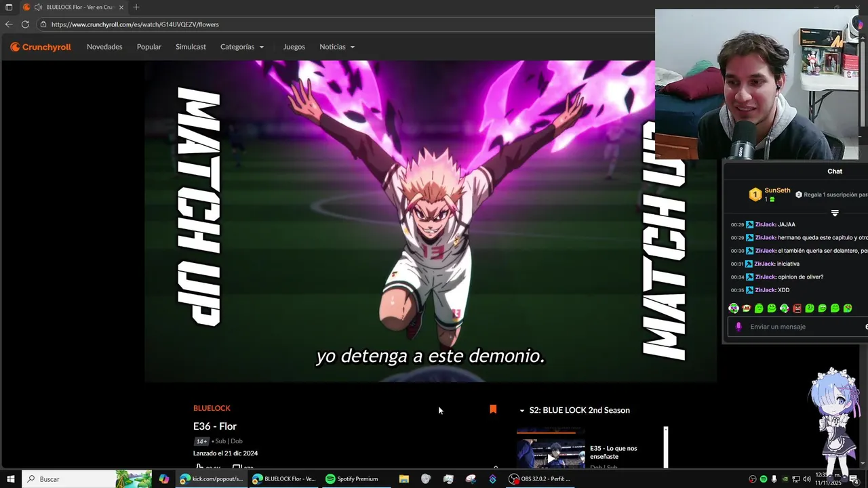Click the Crunchyroll logo
This screenshot has height=488, width=868.
point(41,47)
